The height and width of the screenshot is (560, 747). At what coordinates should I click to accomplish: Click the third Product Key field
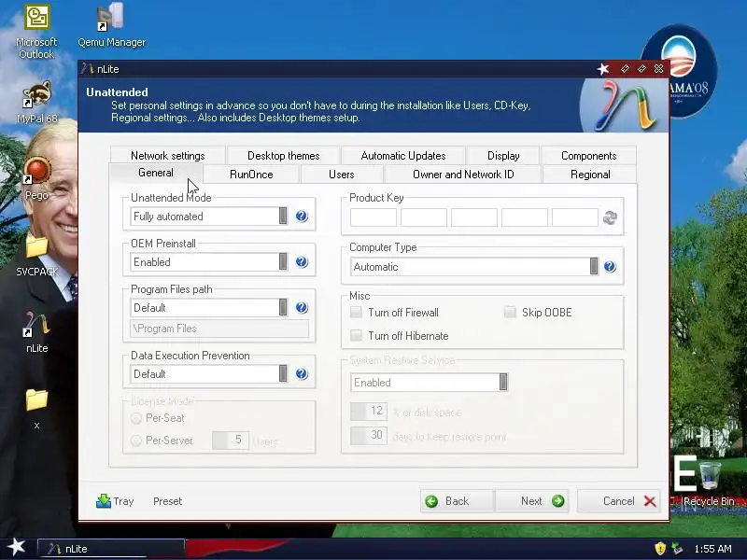pyautogui.click(x=474, y=217)
